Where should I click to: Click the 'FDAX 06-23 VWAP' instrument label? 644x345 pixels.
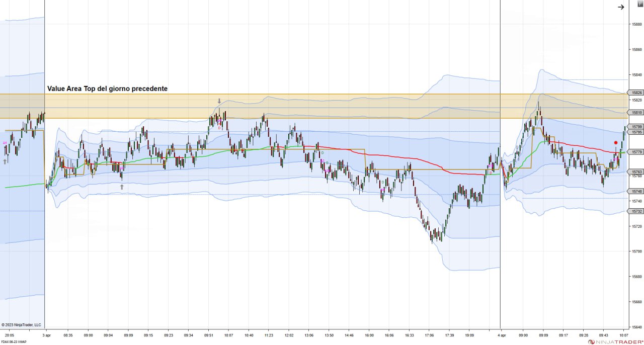(14, 341)
